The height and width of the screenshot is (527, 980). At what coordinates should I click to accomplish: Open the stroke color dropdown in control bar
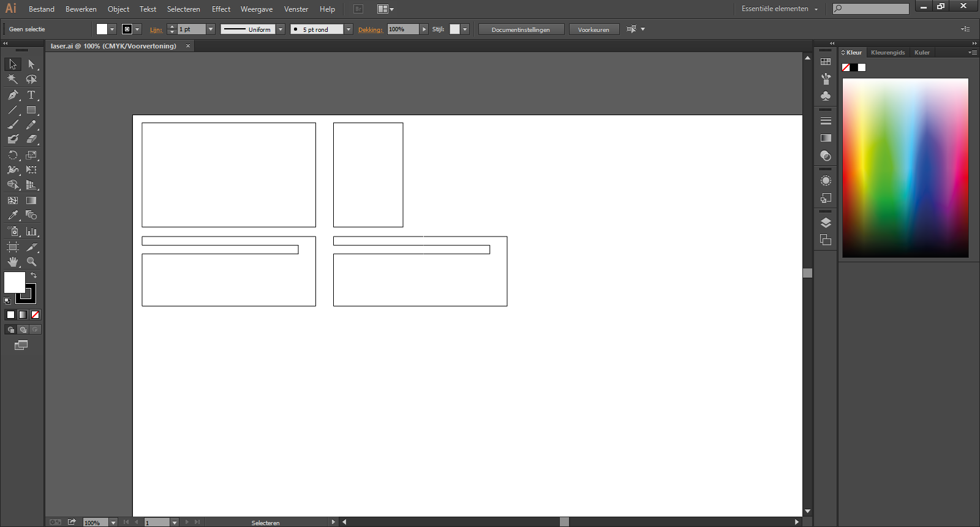[x=138, y=29]
